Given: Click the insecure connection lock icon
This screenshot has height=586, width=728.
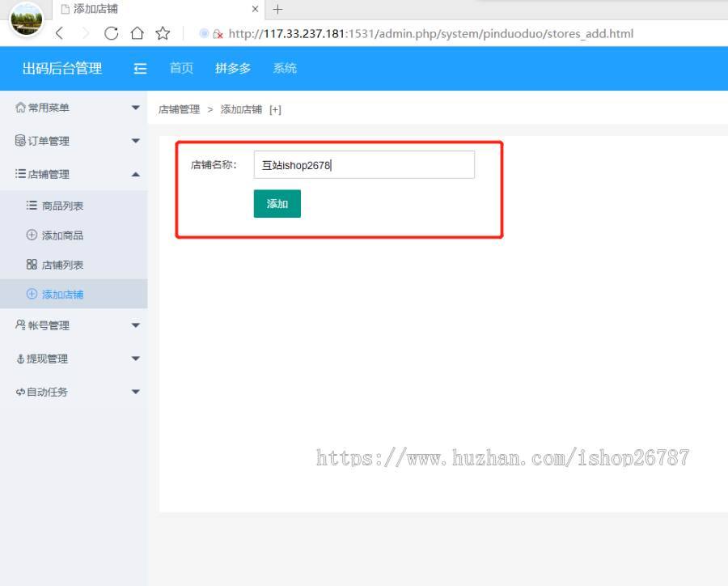Looking at the screenshot, I should tap(218, 34).
